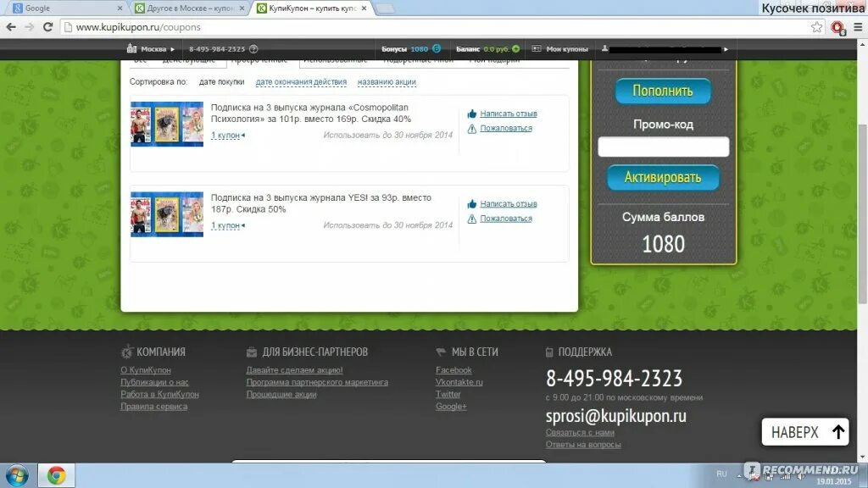Reload the page with the refresh icon
The height and width of the screenshot is (488, 868).
[x=48, y=27]
